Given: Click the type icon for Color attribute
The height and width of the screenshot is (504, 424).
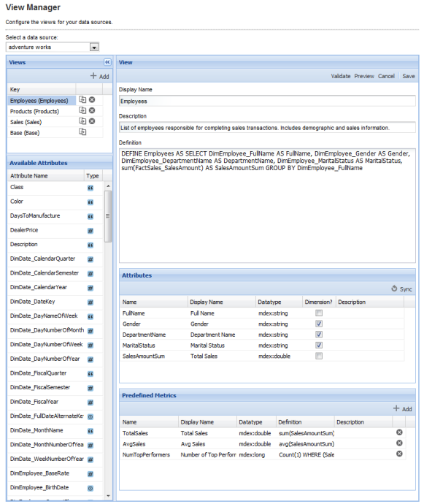Looking at the screenshot, I should coord(90,202).
